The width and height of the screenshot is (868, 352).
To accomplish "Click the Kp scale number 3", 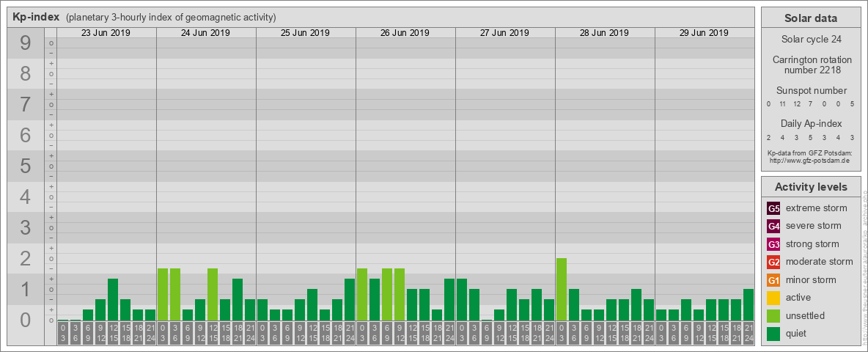I will tap(26, 227).
